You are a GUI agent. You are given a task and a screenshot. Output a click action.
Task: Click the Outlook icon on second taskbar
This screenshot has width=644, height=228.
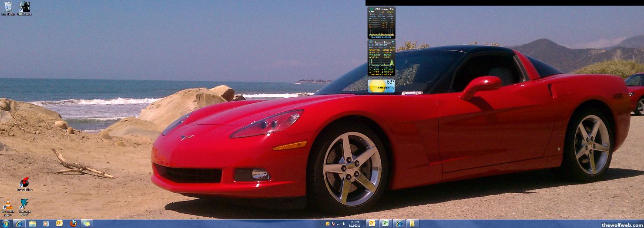click(x=372, y=224)
